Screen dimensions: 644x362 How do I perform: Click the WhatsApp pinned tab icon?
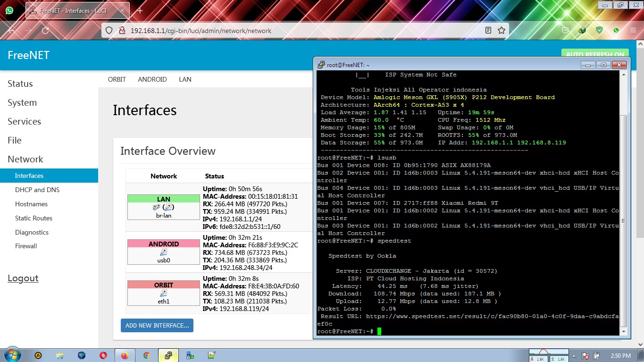point(9,10)
